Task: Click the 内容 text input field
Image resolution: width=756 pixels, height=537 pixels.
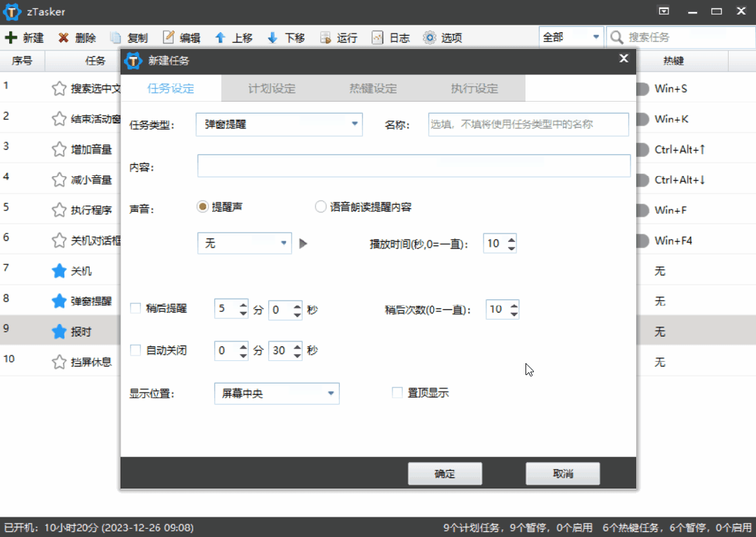Action: coord(413,166)
